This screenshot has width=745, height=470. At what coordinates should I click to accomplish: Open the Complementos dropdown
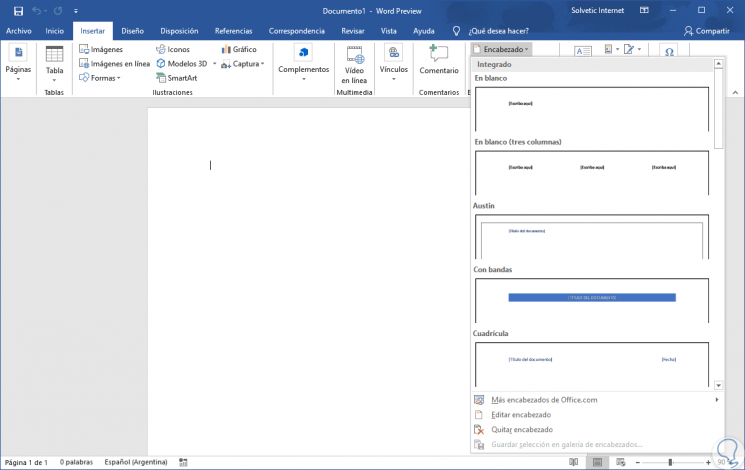(304, 64)
